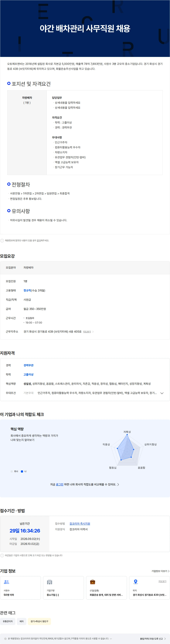Viewport: 170px width, 644px height.
Task: Click the 중소기업 (-) company type card
Action: click(x=63, y=588)
